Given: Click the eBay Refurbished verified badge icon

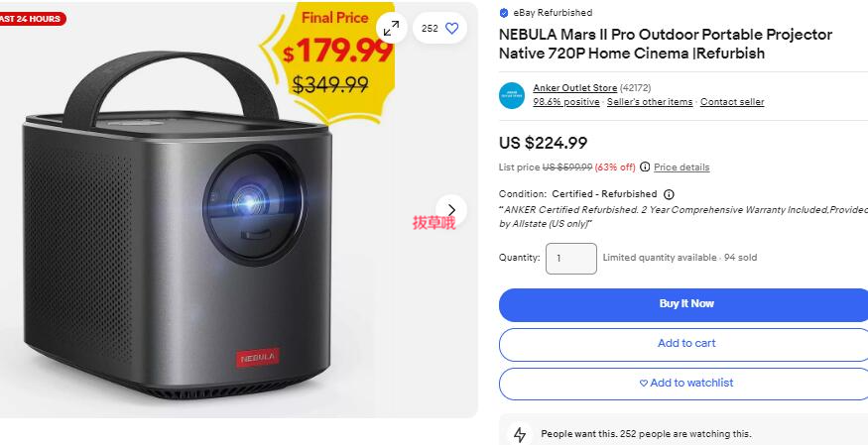Looking at the screenshot, I should click(x=504, y=13).
